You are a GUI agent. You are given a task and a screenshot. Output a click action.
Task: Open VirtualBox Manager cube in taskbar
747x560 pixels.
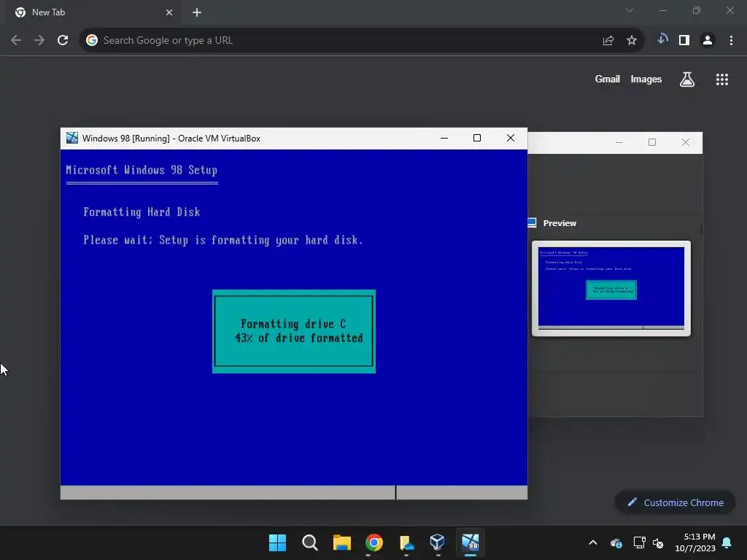pos(438,542)
